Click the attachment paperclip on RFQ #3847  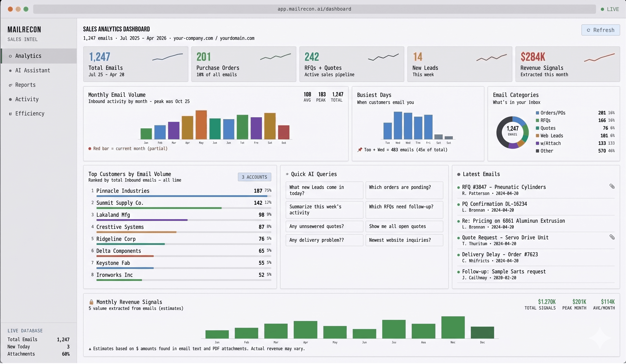612,187
